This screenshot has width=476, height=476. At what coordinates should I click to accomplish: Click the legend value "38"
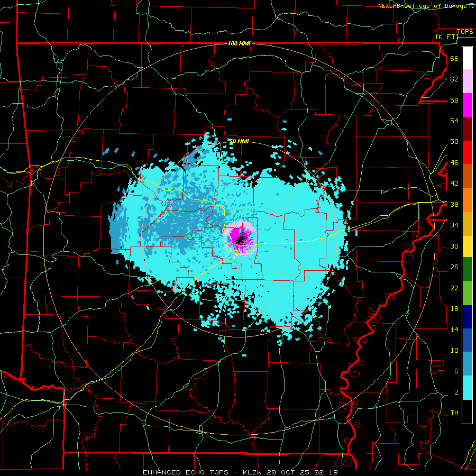[454, 205]
